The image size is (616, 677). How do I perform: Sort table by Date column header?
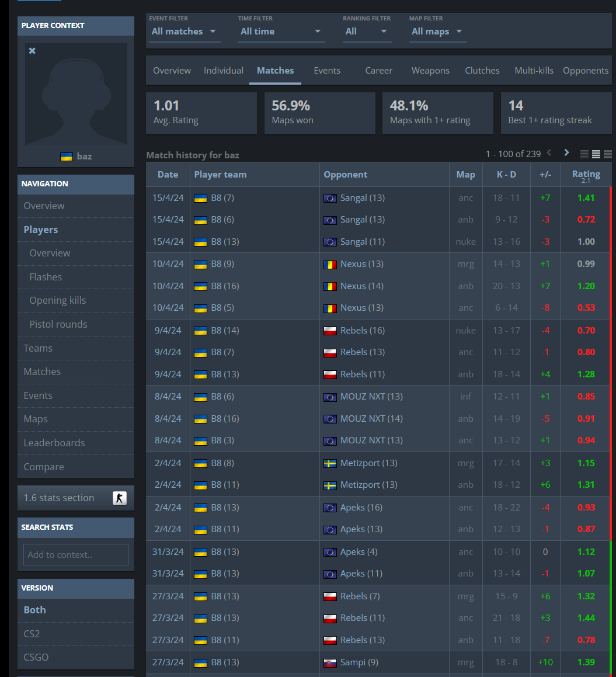point(168,175)
